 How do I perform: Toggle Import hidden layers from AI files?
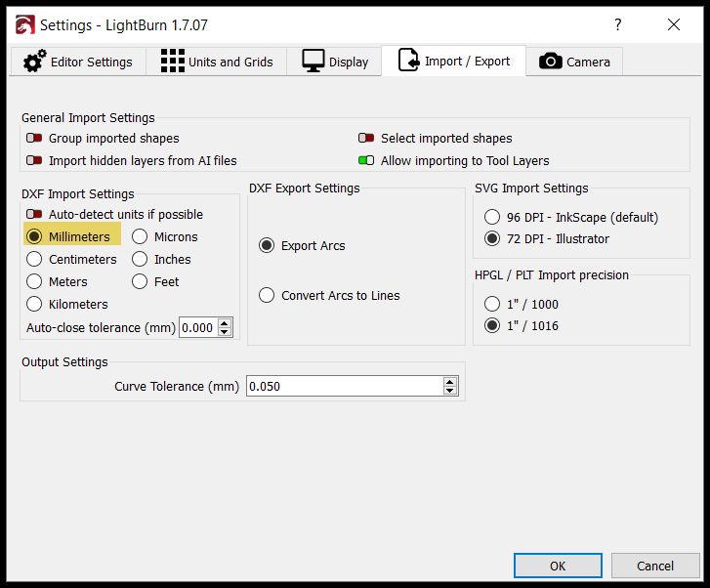point(34,160)
